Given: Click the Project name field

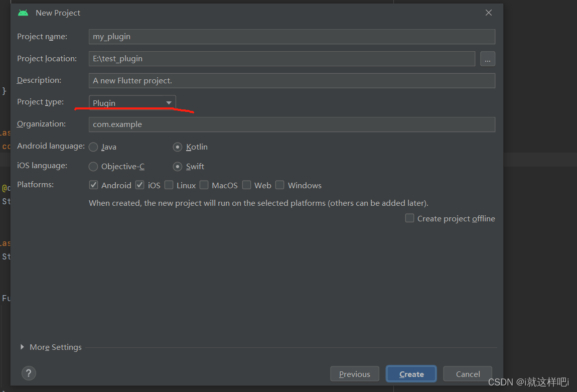Looking at the screenshot, I should pos(292,37).
